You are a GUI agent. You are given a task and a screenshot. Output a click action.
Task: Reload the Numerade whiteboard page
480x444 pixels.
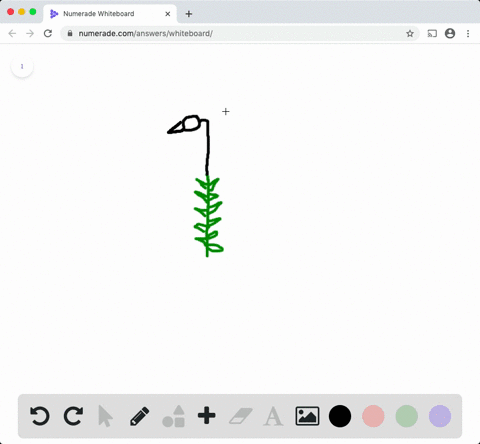(x=48, y=33)
